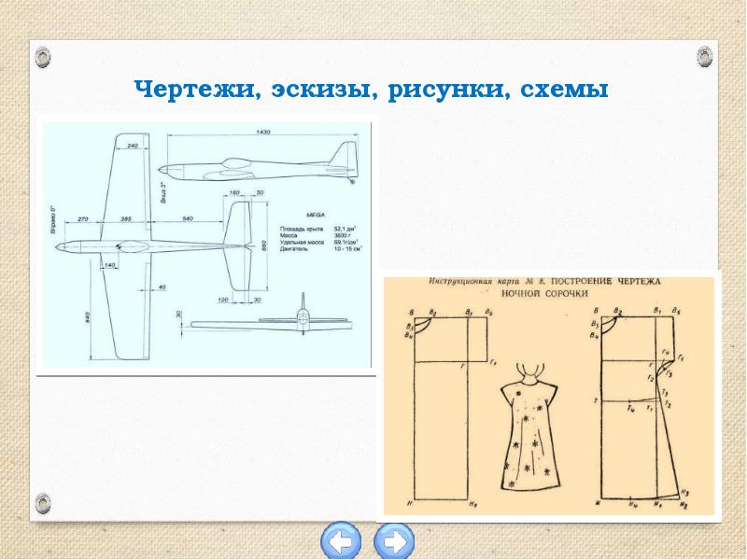Click the bottom-left corner rivet icon
This screenshot has width=747, height=560.
[x=43, y=505]
